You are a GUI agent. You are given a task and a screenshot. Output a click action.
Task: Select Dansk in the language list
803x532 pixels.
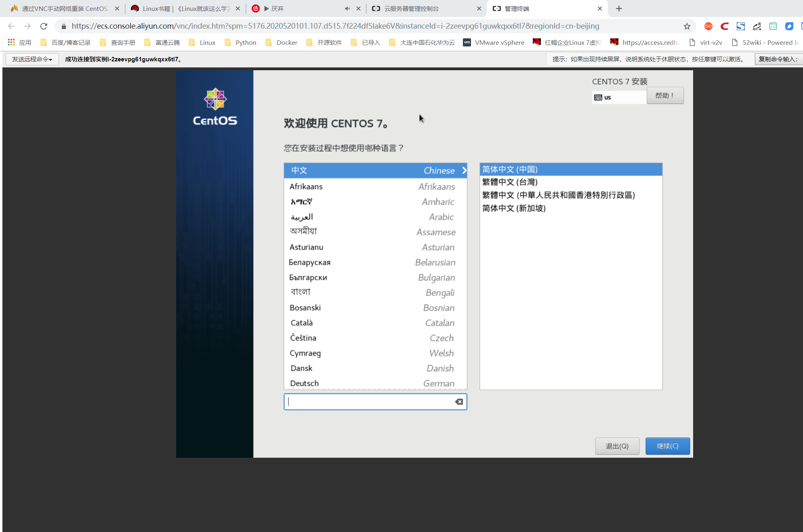(x=375, y=368)
